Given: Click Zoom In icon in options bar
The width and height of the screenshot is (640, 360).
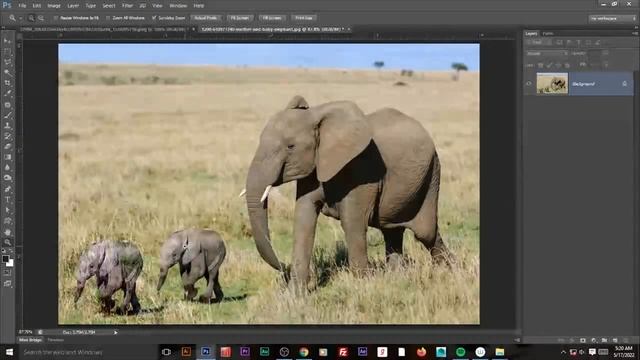Looking at the screenshot, I should tap(31, 18).
